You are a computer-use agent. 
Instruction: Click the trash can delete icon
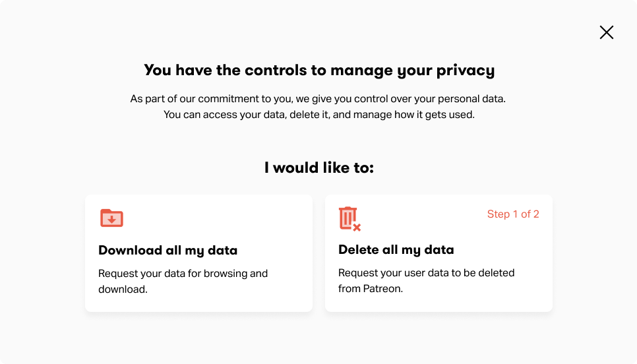click(349, 219)
